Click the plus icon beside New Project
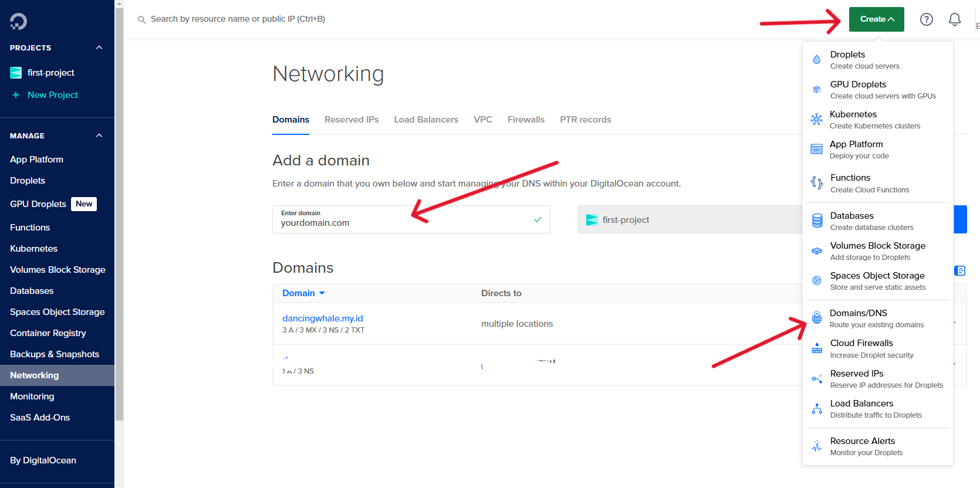This screenshot has width=980, height=488. point(16,95)
